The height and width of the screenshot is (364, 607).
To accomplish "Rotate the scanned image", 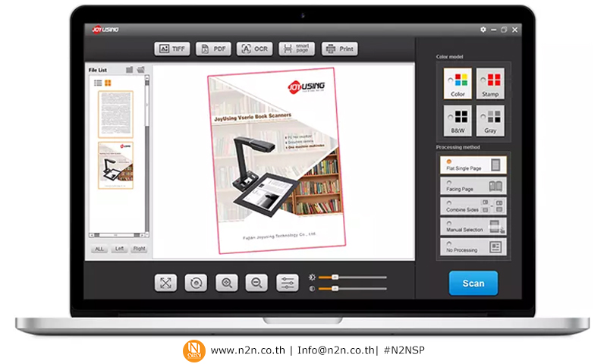I will tap(196, 283).
